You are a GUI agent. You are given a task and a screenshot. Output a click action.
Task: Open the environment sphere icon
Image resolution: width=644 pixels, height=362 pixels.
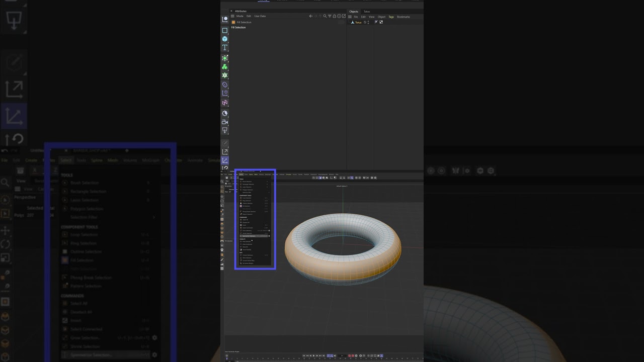point(225,113)
